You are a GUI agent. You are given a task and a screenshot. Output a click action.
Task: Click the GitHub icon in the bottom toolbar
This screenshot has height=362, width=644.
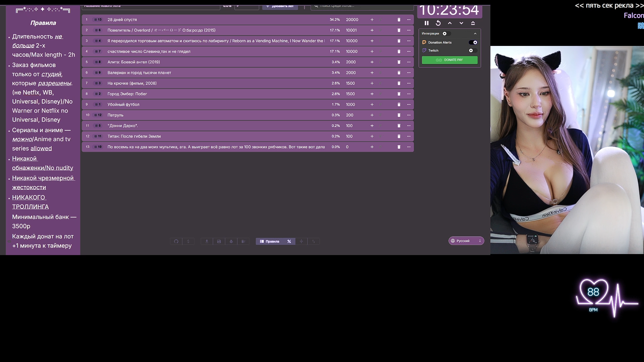(x=176, y=241)
